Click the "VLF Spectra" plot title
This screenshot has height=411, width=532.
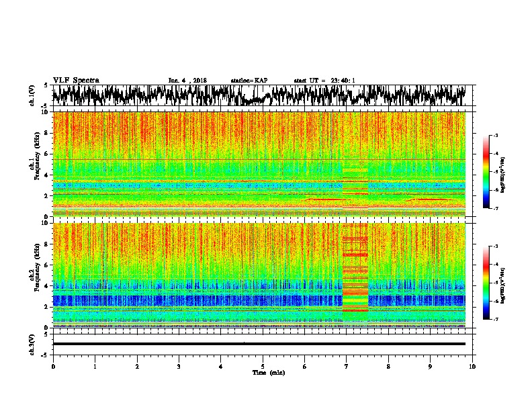coord(76,81)
